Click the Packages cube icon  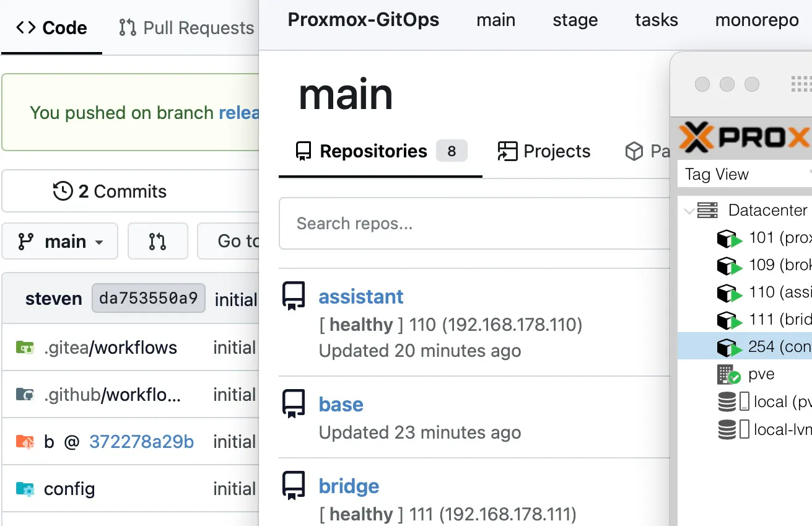(x=634, y=151)
